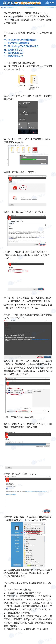Click the serial number input field
The width and height of the screenshot is (56, 644).
tap(18, 271)
